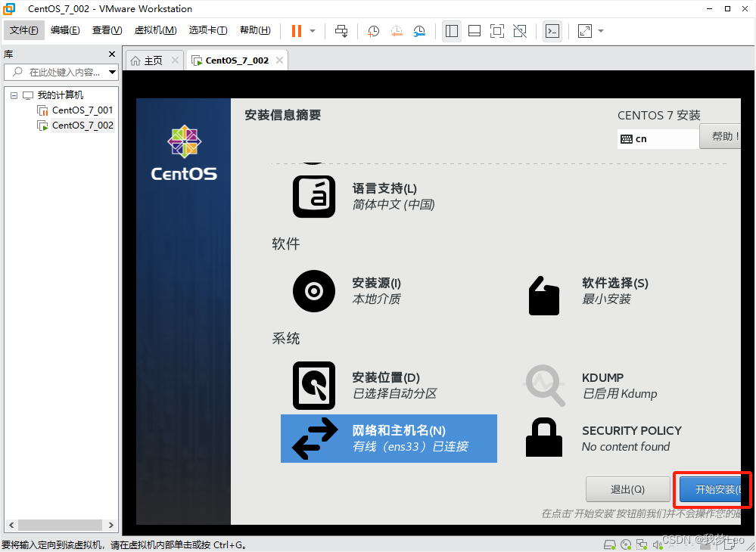Open the 查看(V) menu
This screenshot has width=756, height=552.
click(107, 30)
